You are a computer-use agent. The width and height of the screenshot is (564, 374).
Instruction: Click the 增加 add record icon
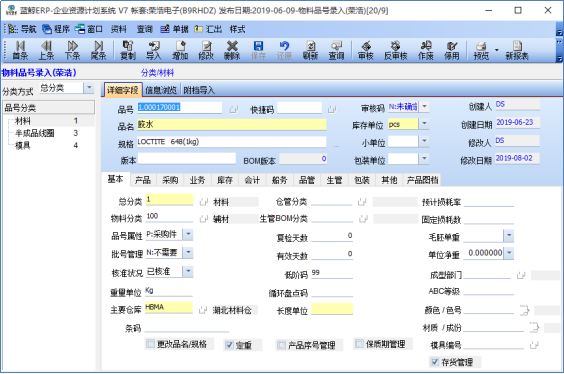point(180,50)
